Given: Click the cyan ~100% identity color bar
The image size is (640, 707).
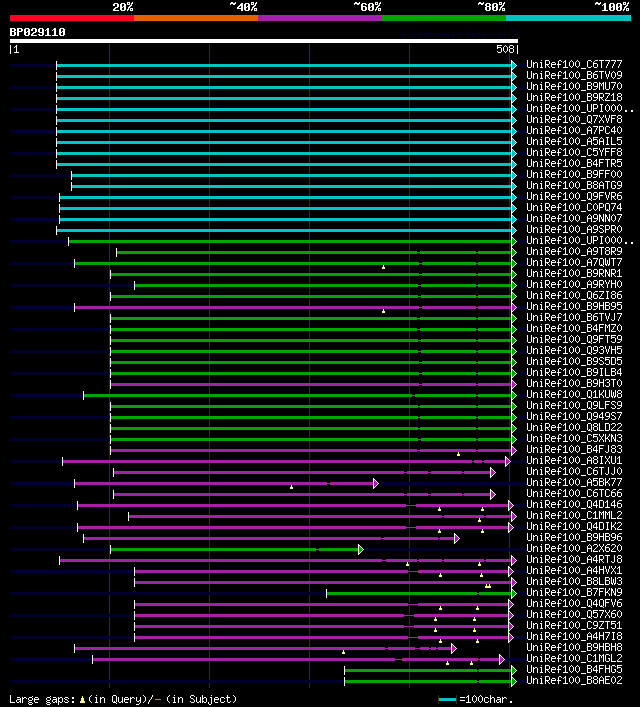Looking at the screenshot, I should (568, 18).
